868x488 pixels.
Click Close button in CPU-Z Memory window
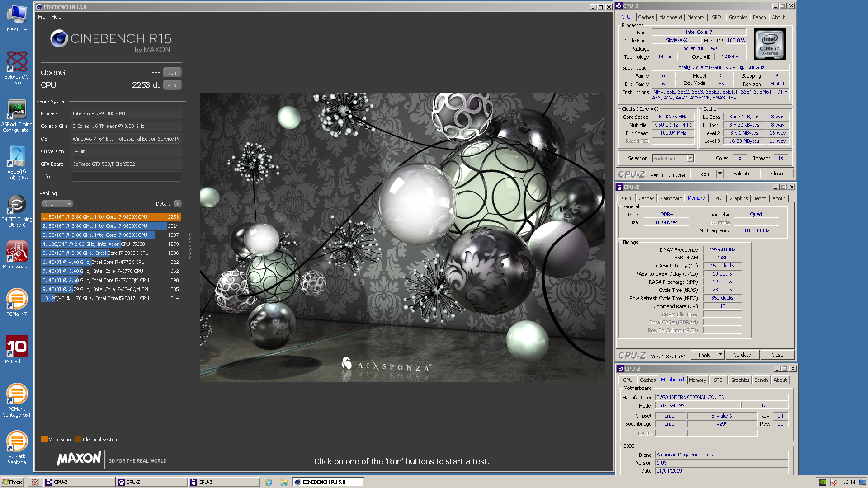point(777,355)
